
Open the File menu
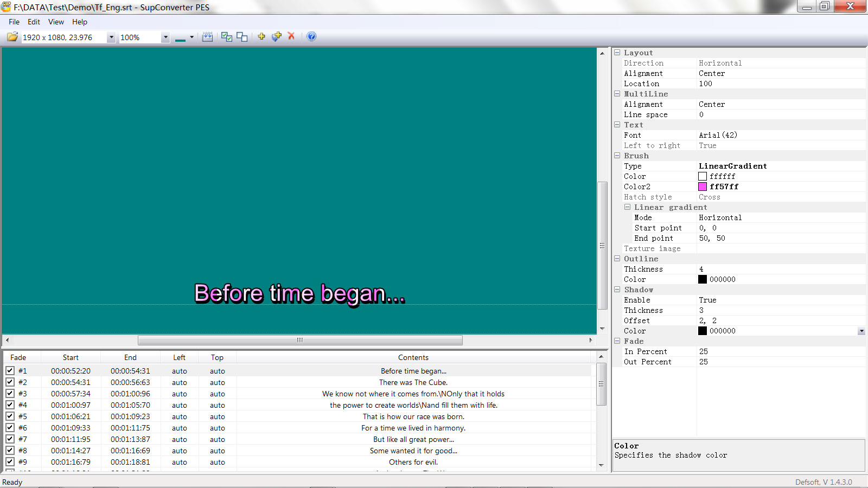coord(14,22)
